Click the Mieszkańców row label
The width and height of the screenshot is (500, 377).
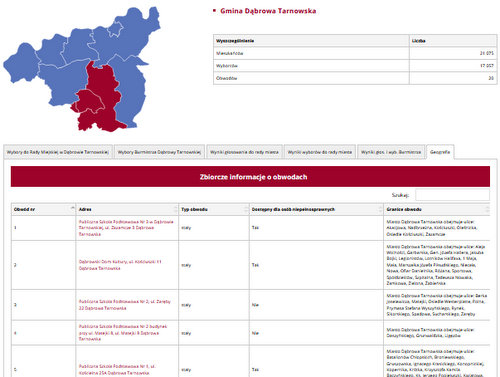click(x=230, y=53)
